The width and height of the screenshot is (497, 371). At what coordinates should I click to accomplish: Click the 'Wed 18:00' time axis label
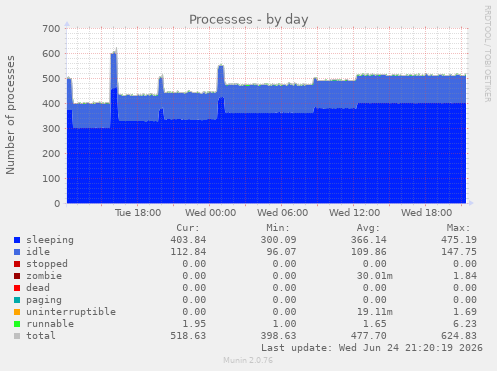tap(427, 213)
